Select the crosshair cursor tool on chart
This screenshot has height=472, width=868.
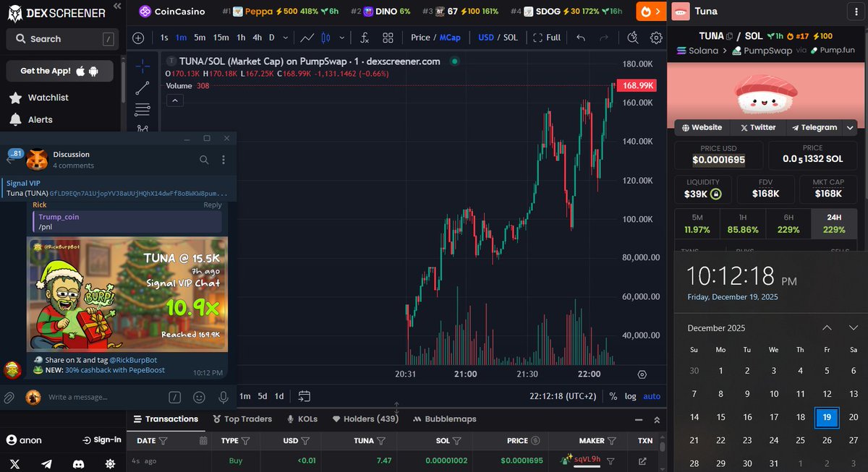(142, 66)
